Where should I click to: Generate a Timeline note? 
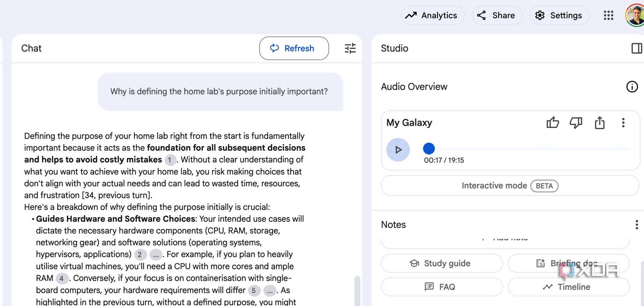point(569,287)
